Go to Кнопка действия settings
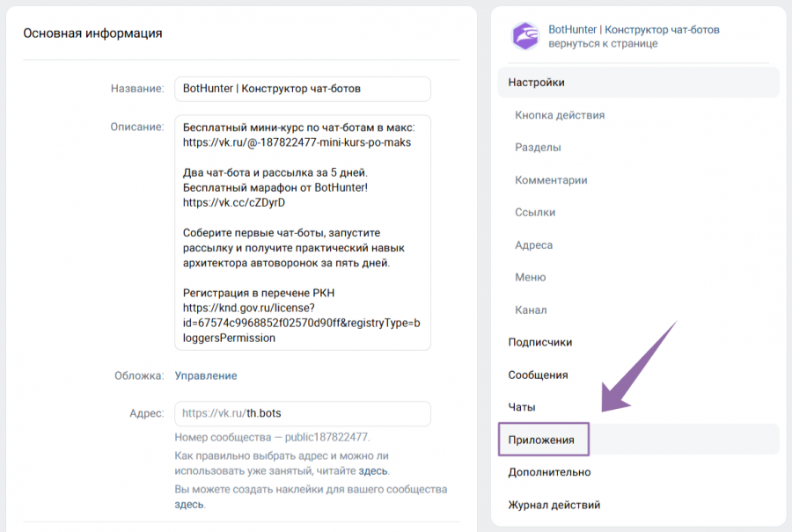This screenshot has width=792, height=532. 560,115
